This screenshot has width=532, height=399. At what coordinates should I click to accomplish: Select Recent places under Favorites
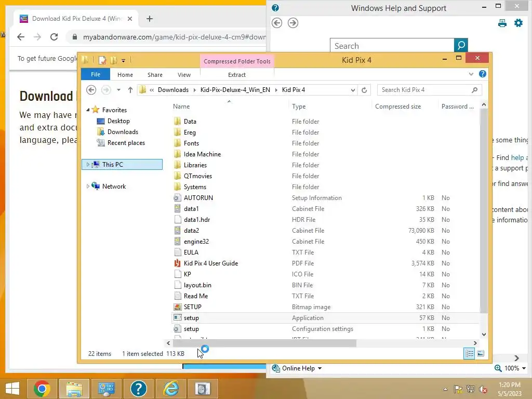[126, 143]
